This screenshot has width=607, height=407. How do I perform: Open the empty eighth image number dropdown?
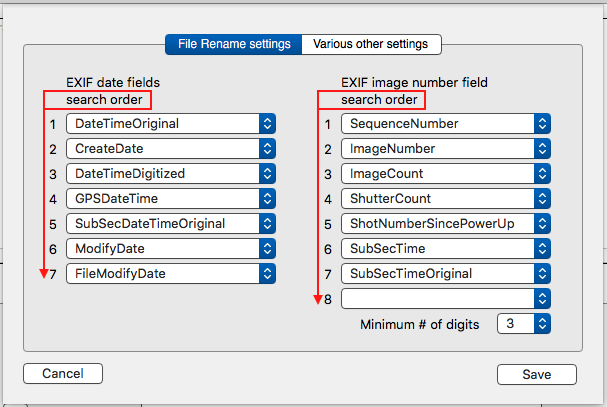[445, 298]
